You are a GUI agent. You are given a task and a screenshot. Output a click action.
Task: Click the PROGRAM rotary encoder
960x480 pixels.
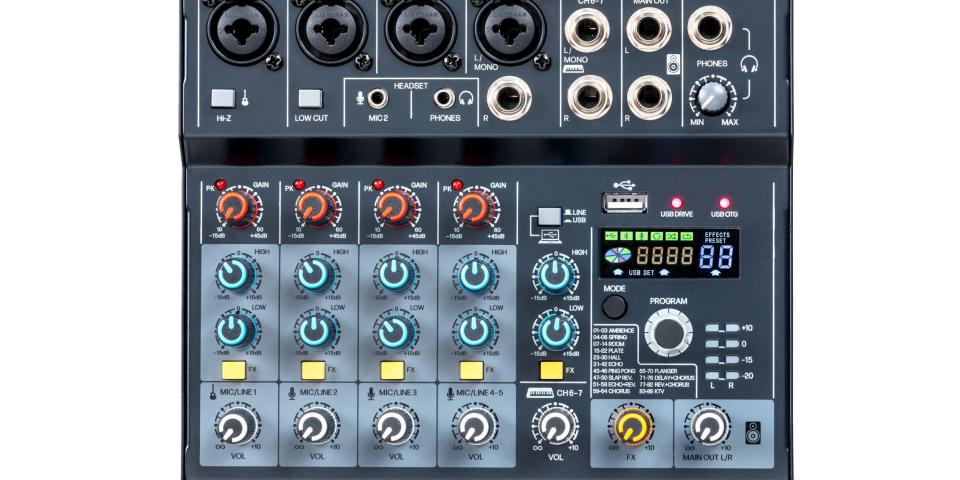tap(669, 333)
